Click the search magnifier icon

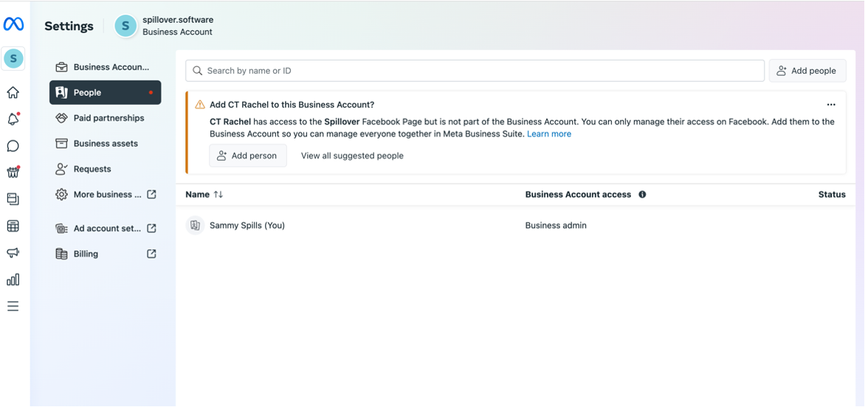pos(198,71)
